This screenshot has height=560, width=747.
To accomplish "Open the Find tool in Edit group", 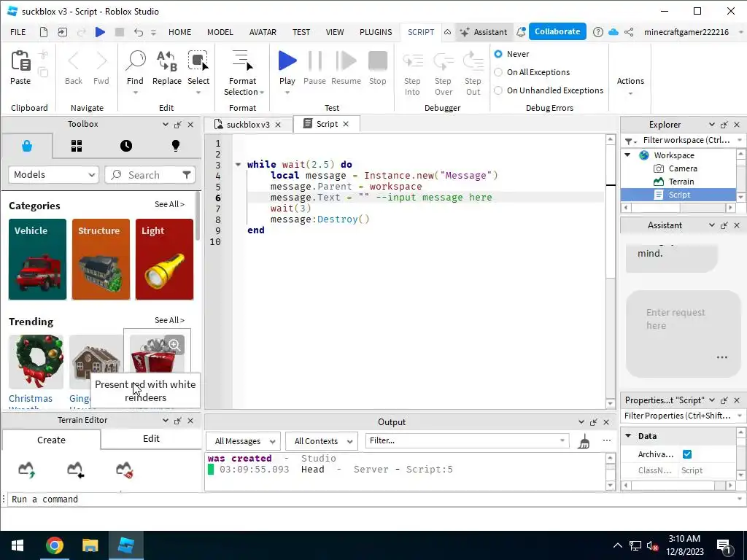I will [135, 61].
